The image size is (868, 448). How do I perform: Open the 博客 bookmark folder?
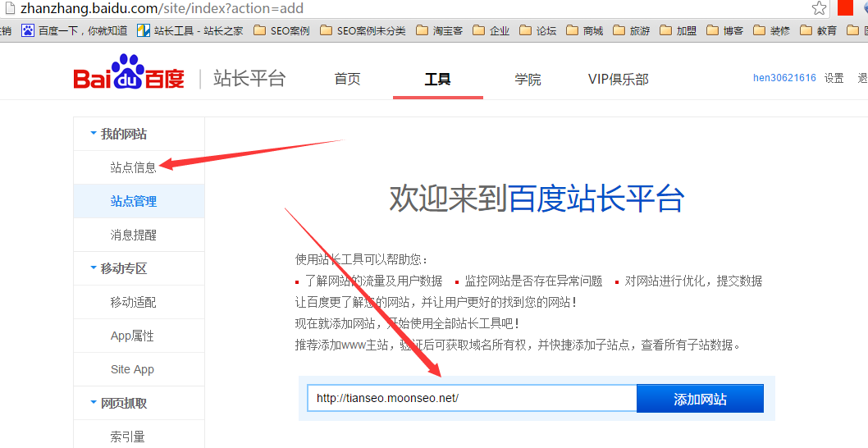(724, 30)
